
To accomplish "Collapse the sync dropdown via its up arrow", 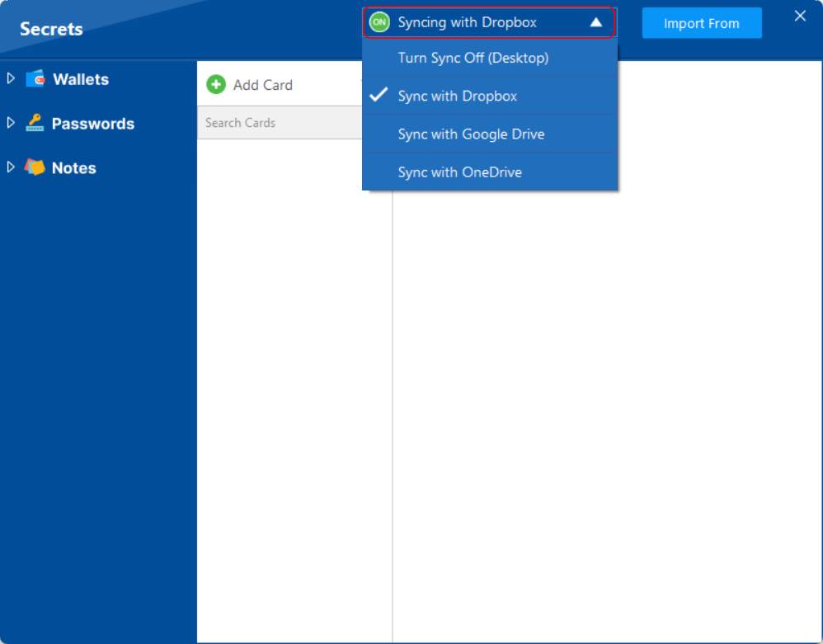I will (x=595, y=22).
